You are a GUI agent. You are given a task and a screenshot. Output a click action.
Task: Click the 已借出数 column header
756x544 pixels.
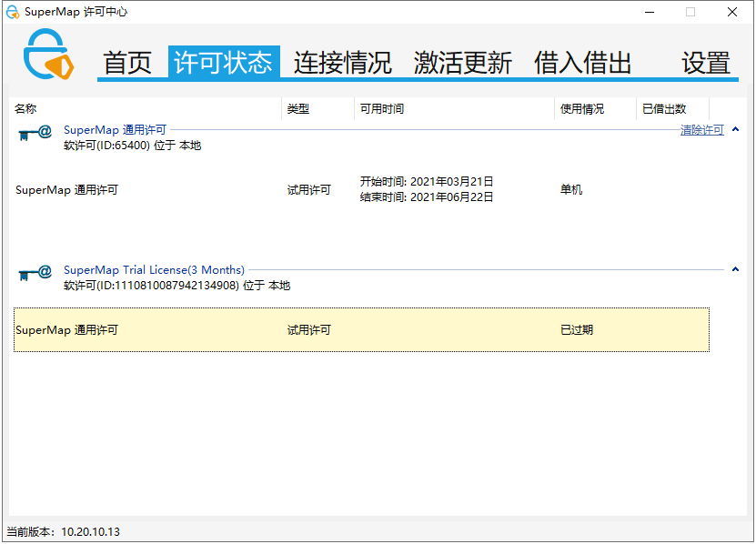pos(672,108)
